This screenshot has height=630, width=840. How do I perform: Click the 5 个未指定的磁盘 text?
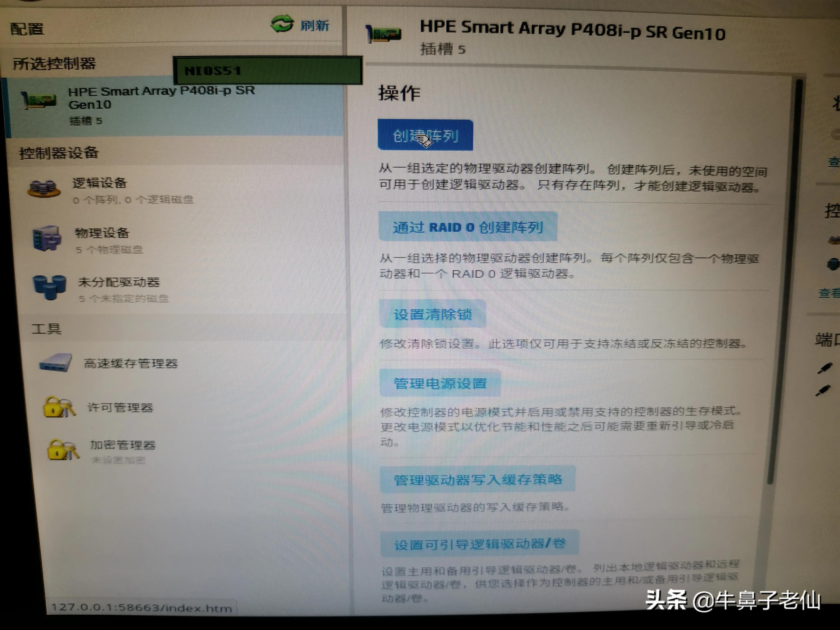click(x=124, y=299)
